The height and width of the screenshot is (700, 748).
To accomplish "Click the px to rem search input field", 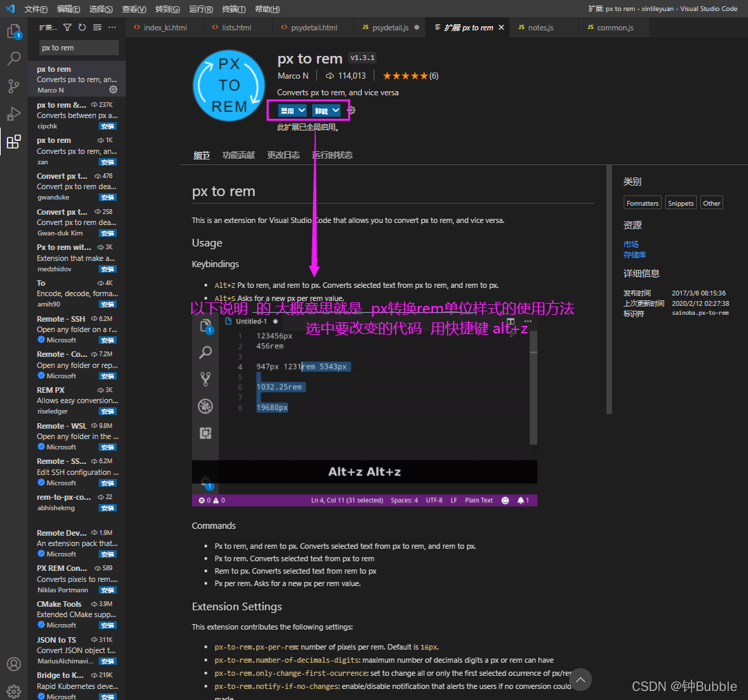I will point(79,48).
